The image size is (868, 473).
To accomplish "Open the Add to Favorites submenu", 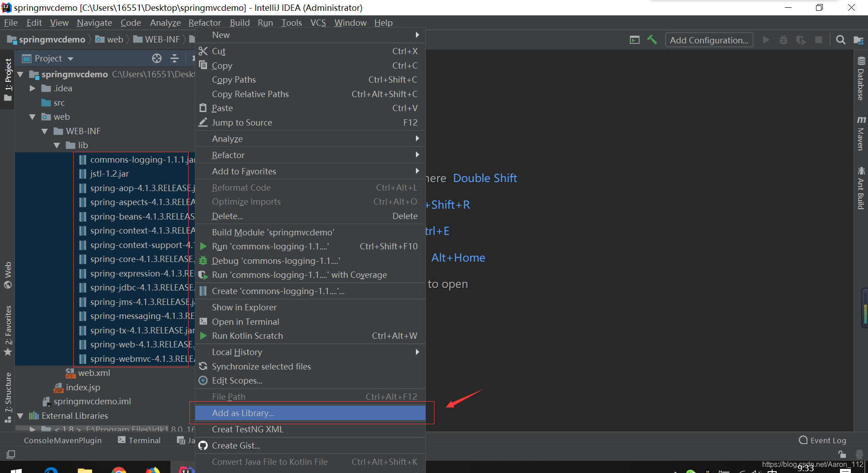I will 310,171.
